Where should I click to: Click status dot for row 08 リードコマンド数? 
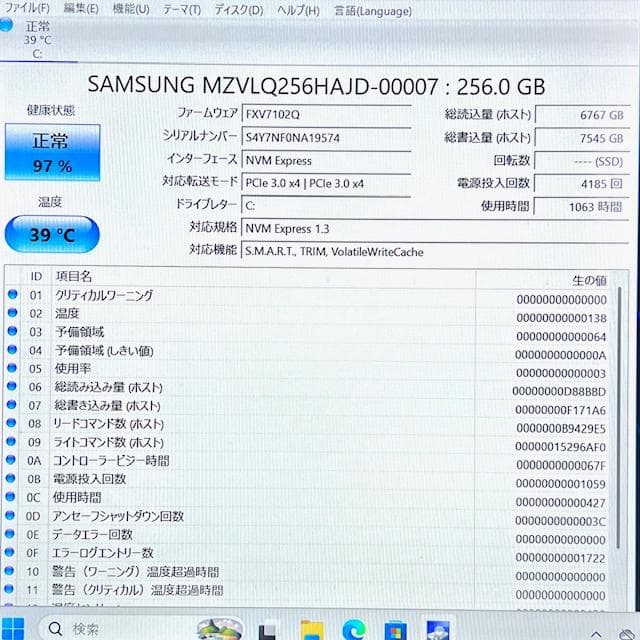[11, 422]
